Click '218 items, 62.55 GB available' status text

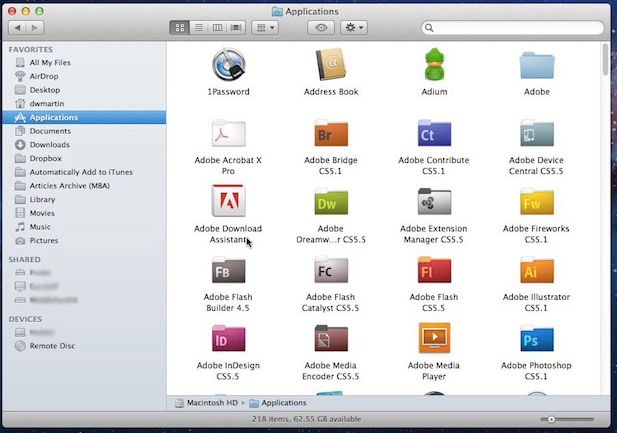pos(306,419)
